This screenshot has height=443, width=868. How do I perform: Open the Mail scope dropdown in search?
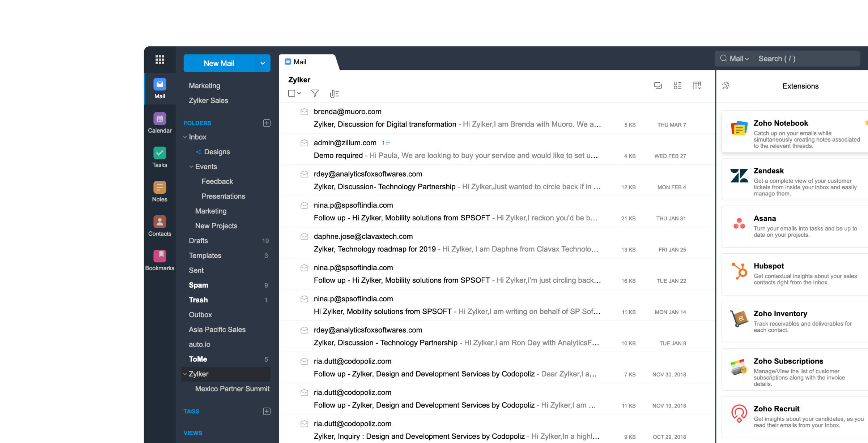739,59
